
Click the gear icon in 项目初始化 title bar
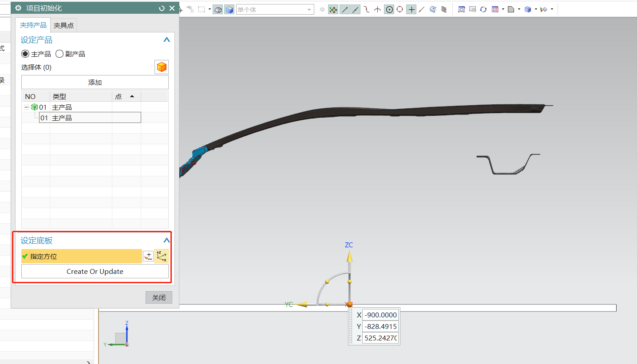(x=18, y=8)
